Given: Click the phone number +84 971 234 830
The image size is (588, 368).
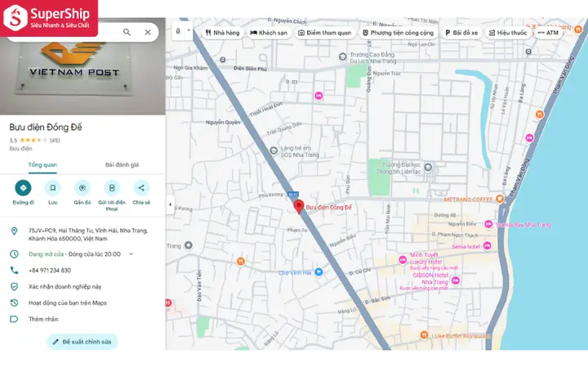Looking at the screenshot, I should click(50, 271).
